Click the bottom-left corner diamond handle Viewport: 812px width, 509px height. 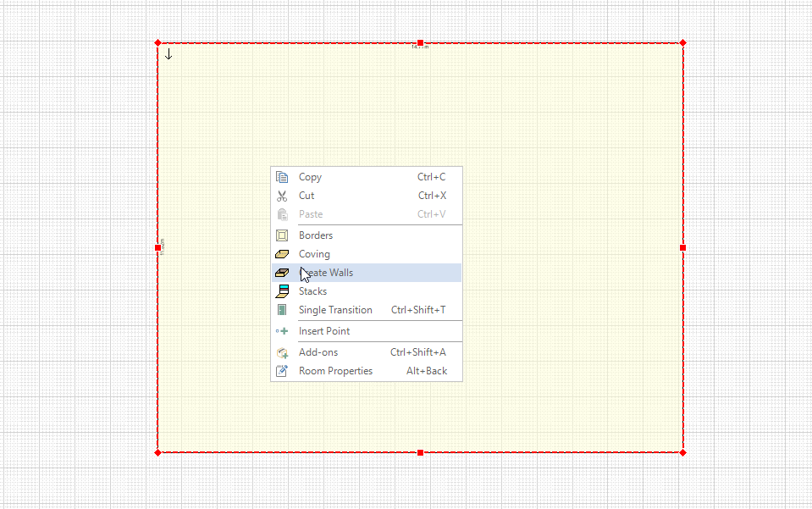point(158,453)
